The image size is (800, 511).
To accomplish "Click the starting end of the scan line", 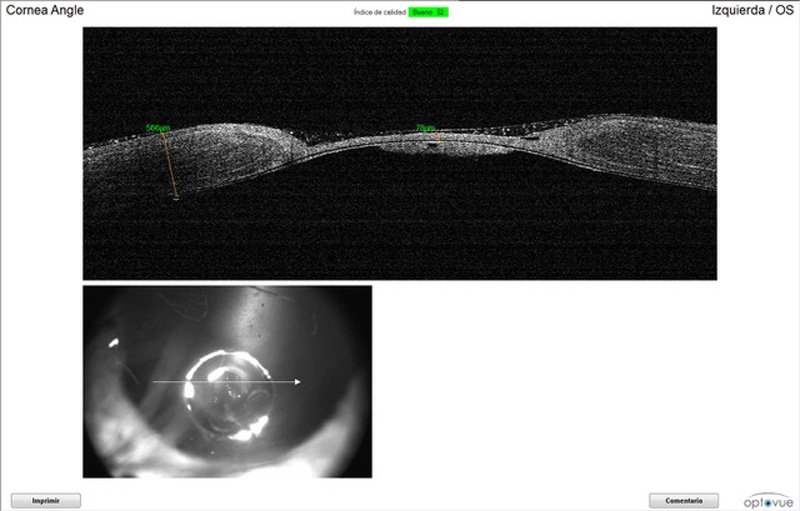I will pyautogui.click(x=153, y=381).
